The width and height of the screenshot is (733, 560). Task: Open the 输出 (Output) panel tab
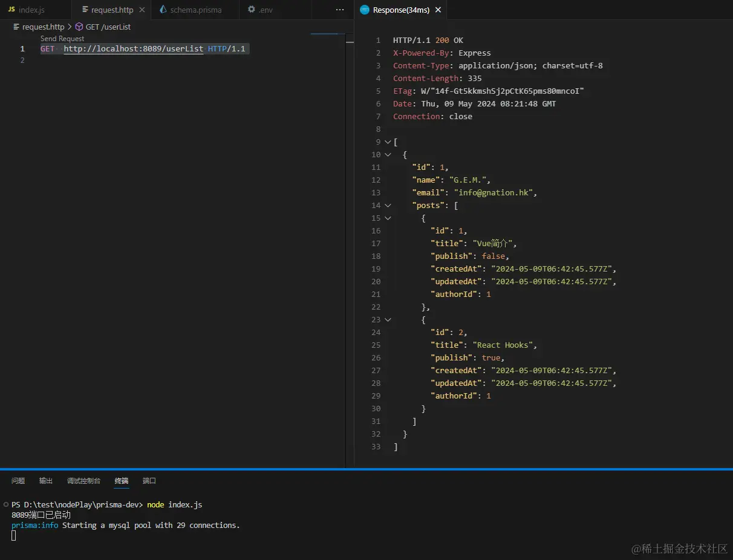point(46,481)
